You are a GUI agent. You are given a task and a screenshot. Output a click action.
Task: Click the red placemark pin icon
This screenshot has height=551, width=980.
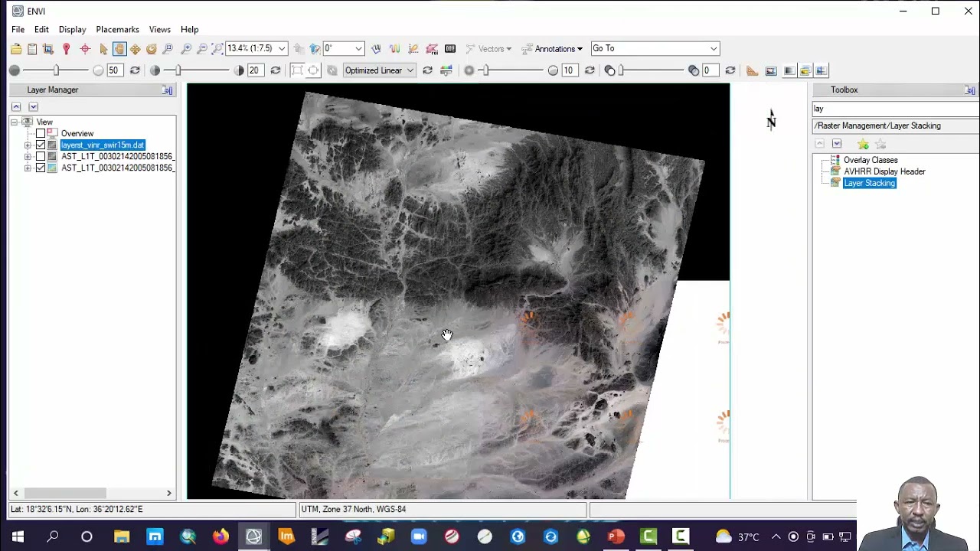pos(66,49)
